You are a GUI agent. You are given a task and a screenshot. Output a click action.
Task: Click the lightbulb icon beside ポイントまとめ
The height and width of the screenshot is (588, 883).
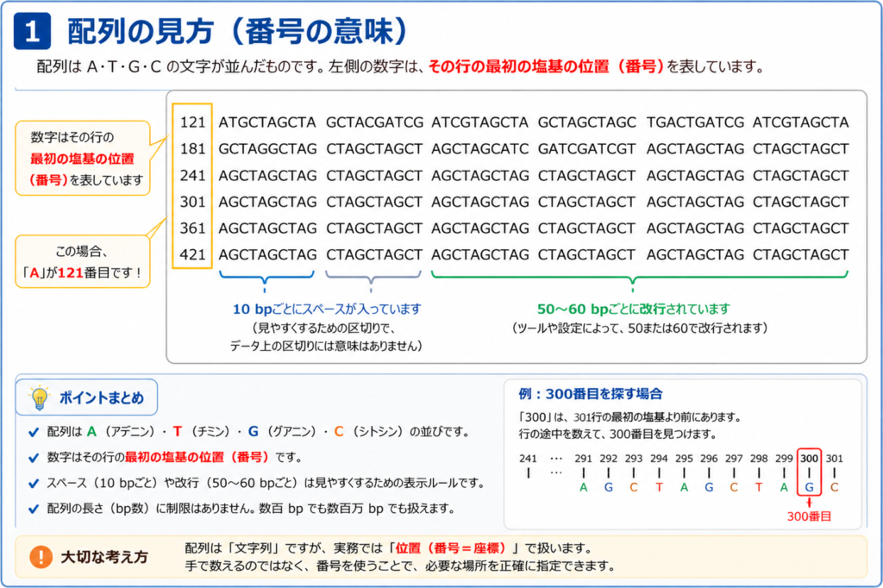pyautogui.click(x=40, y=397)
